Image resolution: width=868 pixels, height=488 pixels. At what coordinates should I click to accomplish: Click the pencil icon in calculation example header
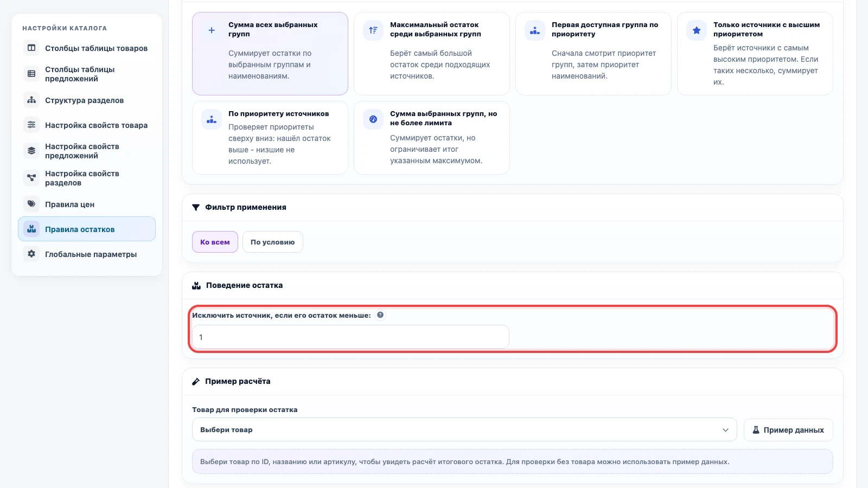pos(196,382)
